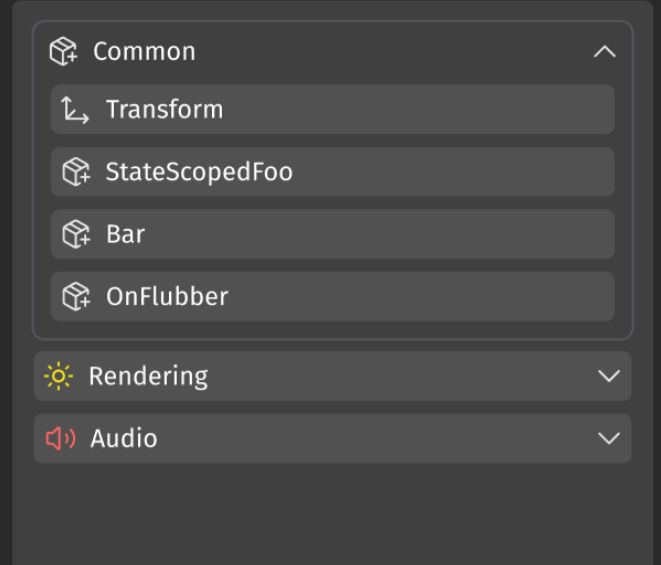Click the OnFlubber component cube icon

(76, 296)
